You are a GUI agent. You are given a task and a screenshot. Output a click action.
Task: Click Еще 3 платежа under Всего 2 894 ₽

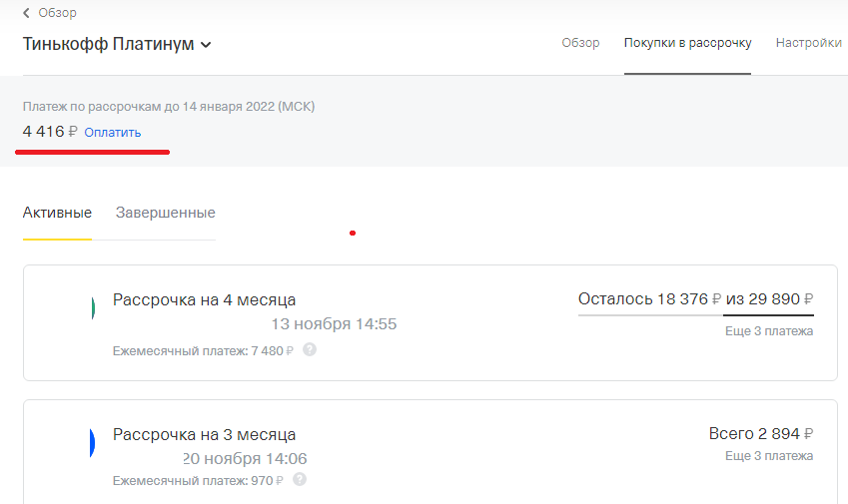point(769,456)
